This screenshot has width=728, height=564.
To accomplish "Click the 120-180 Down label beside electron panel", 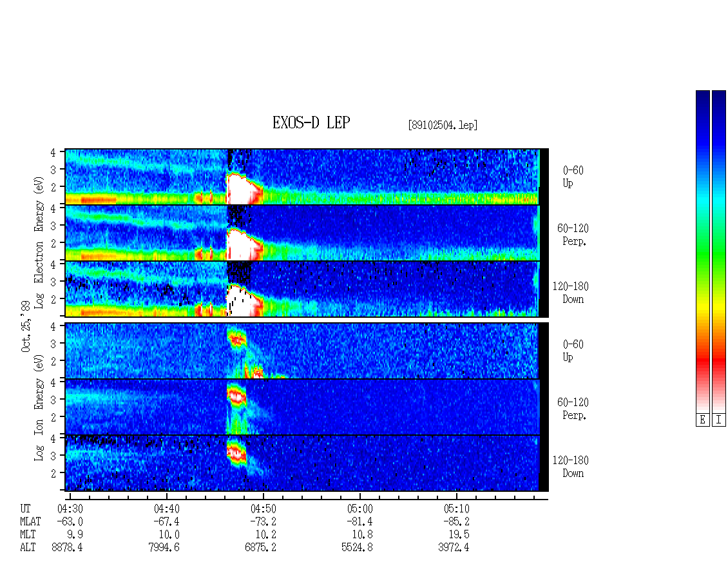I will point(571,293).
